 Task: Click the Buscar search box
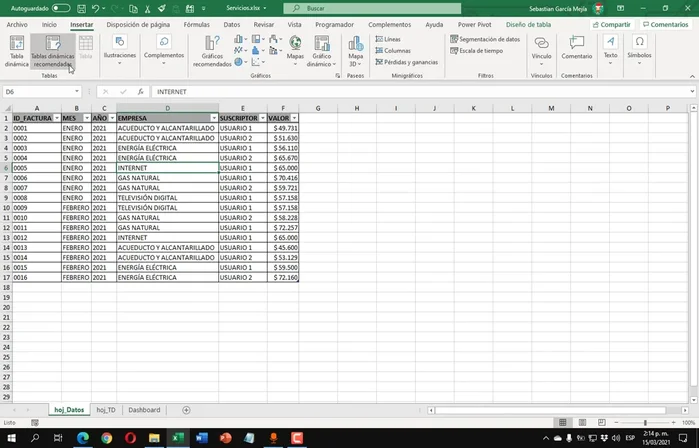point(372,8)
